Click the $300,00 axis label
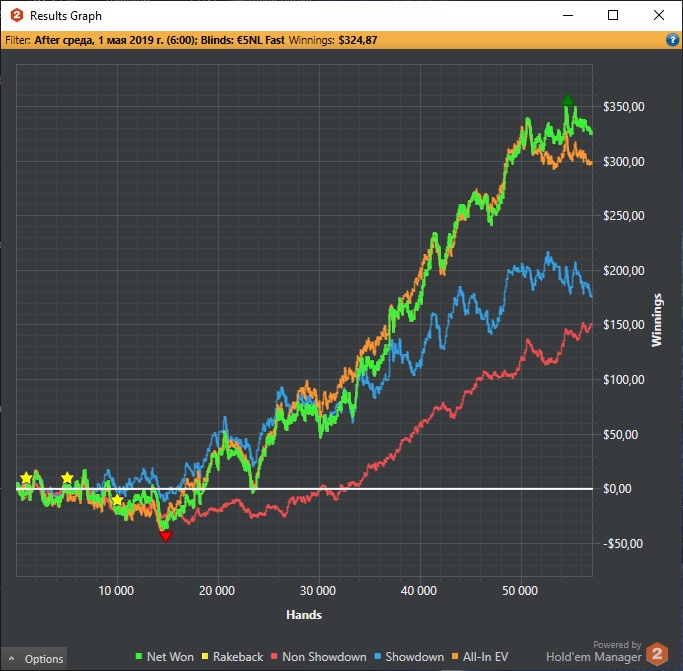Viewport: 683px width, 671px height. pos(624,162)
